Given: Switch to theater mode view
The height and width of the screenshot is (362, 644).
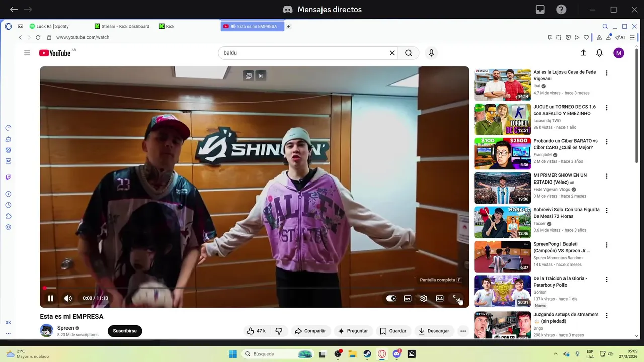Looking at the screenshot, I should coord(440,298).
